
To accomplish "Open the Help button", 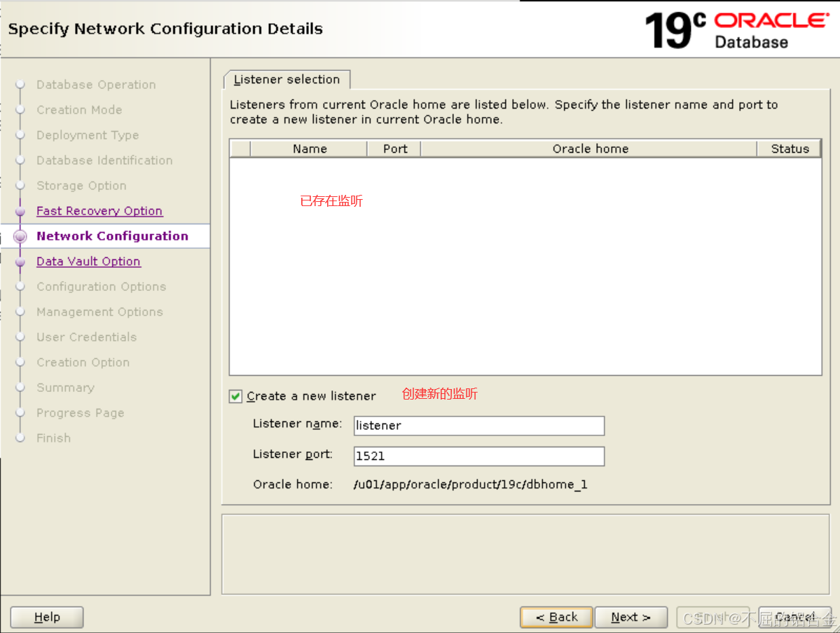I will coord(47,618).
